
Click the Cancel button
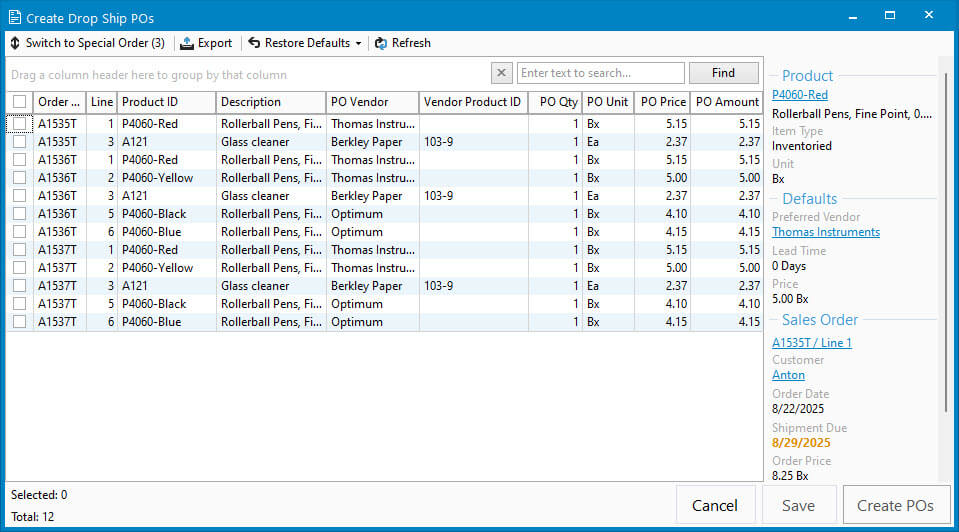[x=715, y=505]
